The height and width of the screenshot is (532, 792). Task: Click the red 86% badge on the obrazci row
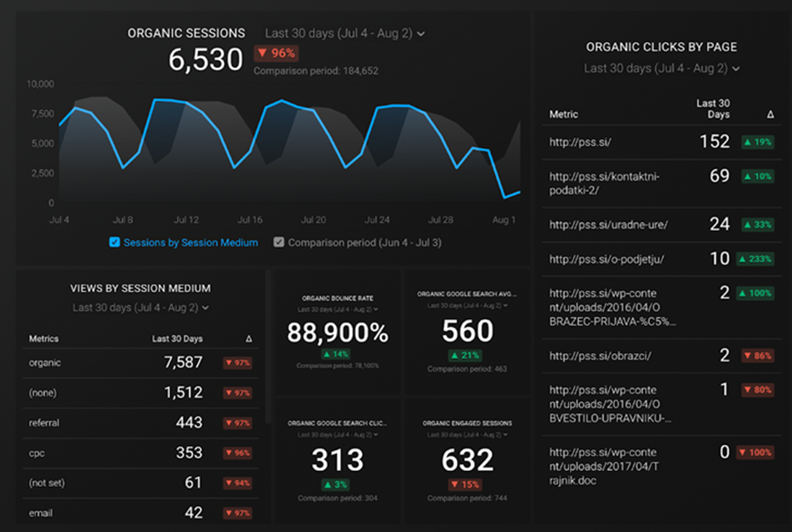(756, 354)
